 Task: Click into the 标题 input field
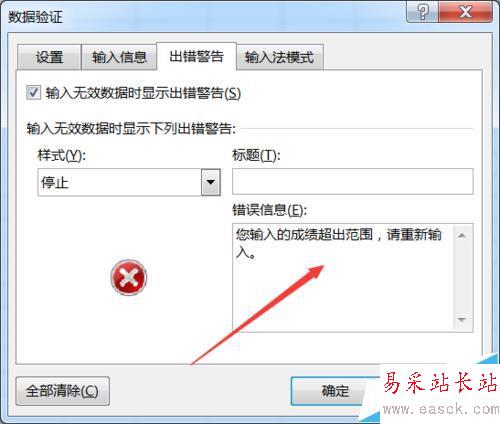pyautogui.click(x=352, y=181)
